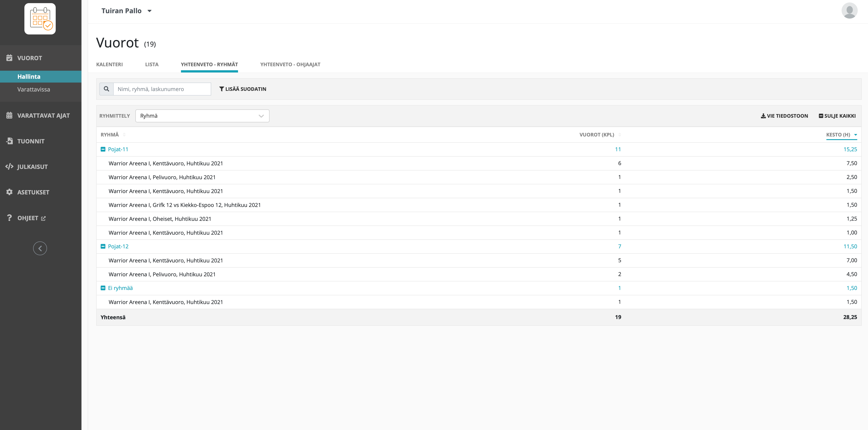
Task: Click the Ohjeet question mark icon
Action: 9,218
